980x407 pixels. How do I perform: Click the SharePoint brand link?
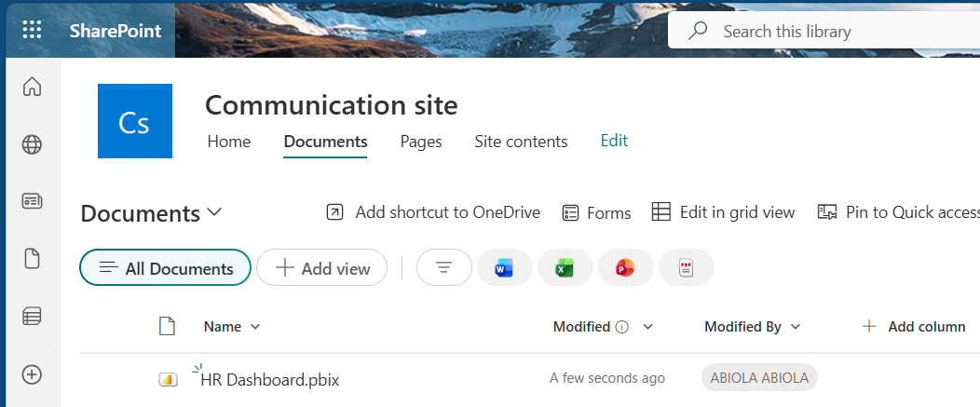point(116,31)
